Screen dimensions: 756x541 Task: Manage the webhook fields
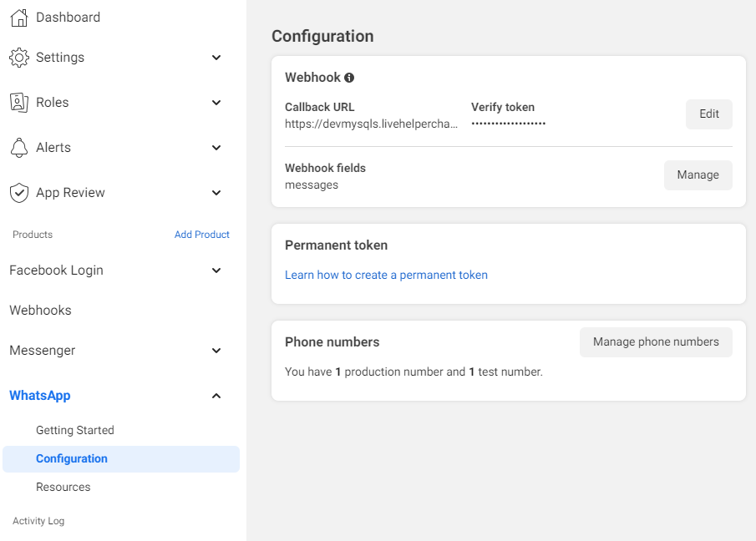click(x=698, y=175)
